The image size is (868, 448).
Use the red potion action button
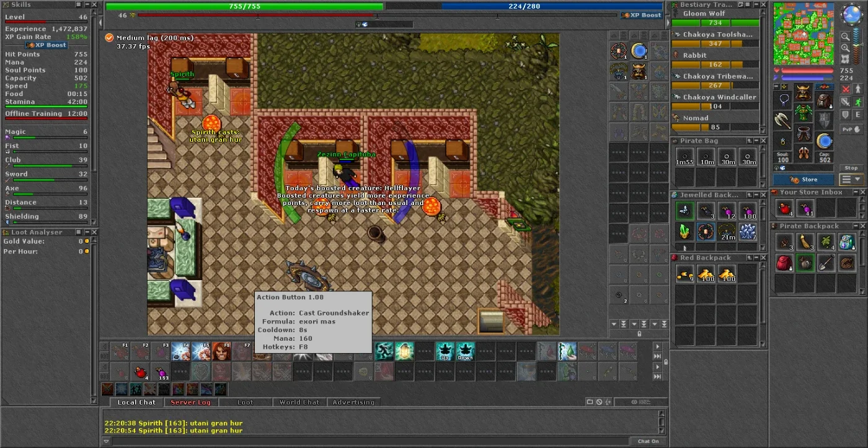(x=141, y=371)
